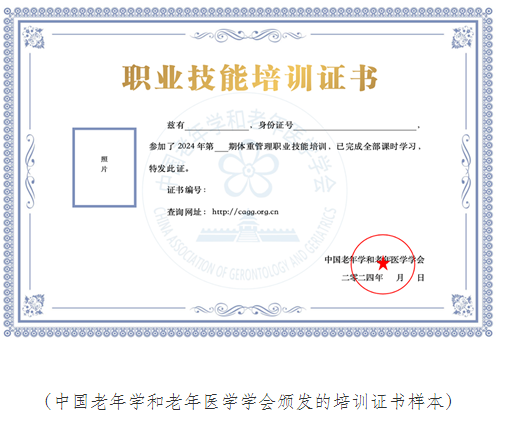
Task: Click the bottom-left corner floral ornament
Action: coord(33,305)
